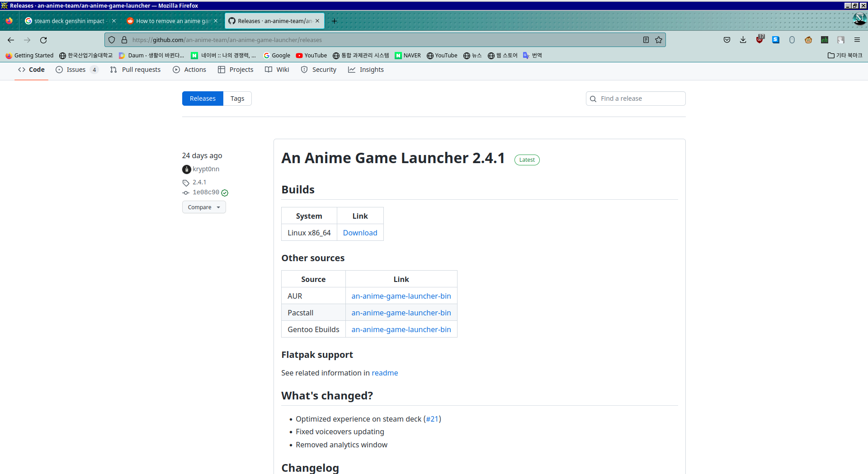Open the 번역 translate bookmark
This screenshot has height=474, width=868.
pyautogui.click(x=533, y=56)
